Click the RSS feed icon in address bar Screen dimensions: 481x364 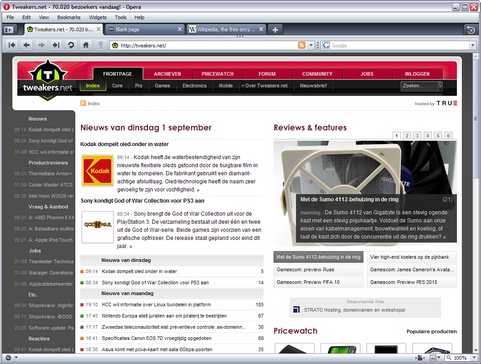coord(302,45)
